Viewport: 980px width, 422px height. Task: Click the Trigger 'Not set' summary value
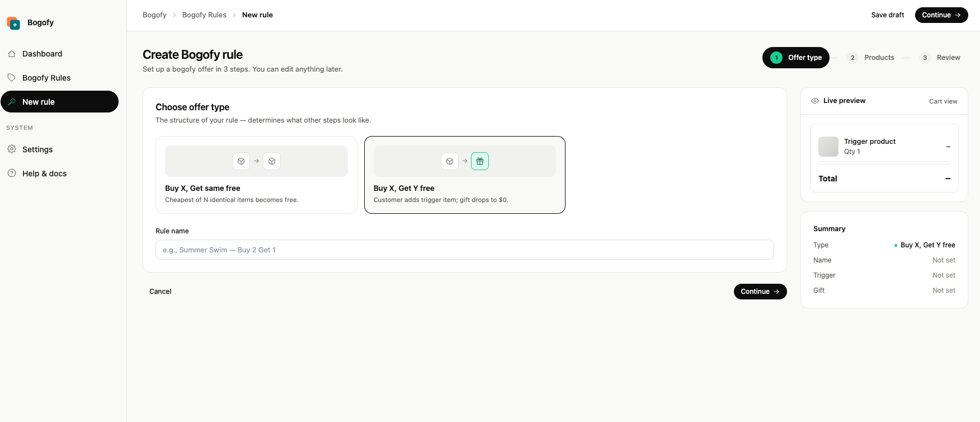[x=944, y=275]
